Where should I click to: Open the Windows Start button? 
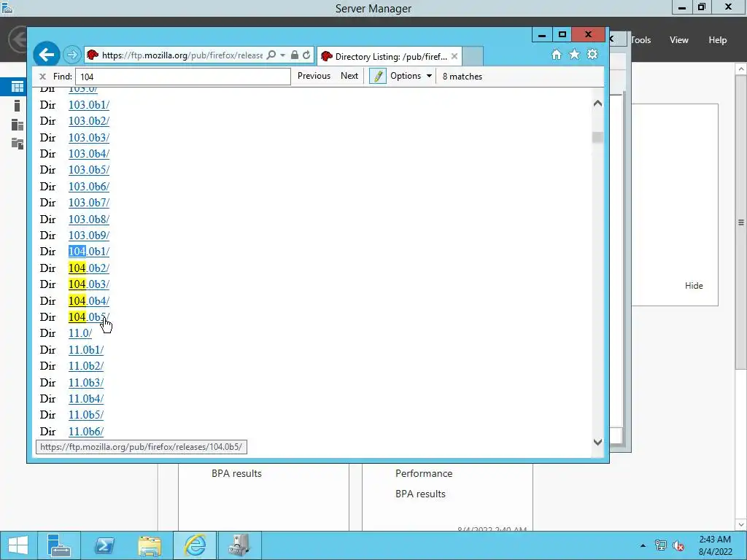pyautogui.click(x=18, y=545)
